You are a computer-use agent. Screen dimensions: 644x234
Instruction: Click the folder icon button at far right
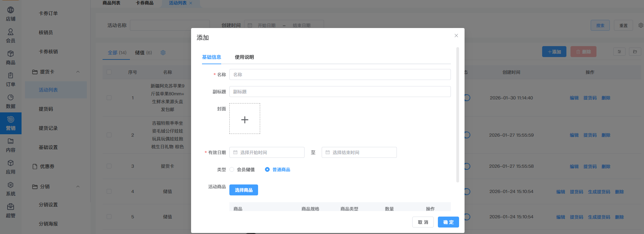click(x=635, y=52)
